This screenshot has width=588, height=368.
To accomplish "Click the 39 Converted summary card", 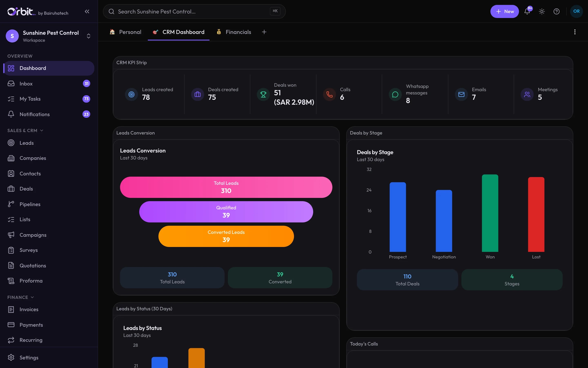I will point(280,278).
